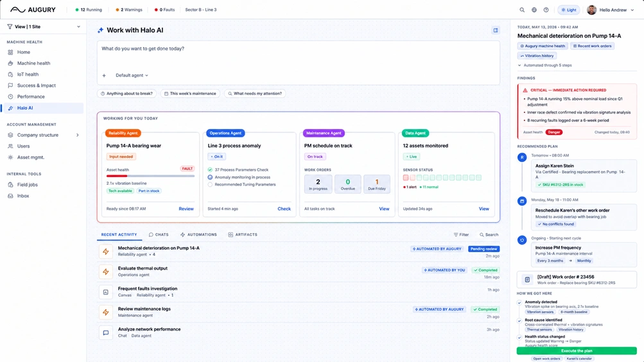Click the Asset mgmt. gear icon
Image resolution: width=644 pixels, height=362 pixels.
(x=10, y=157)
